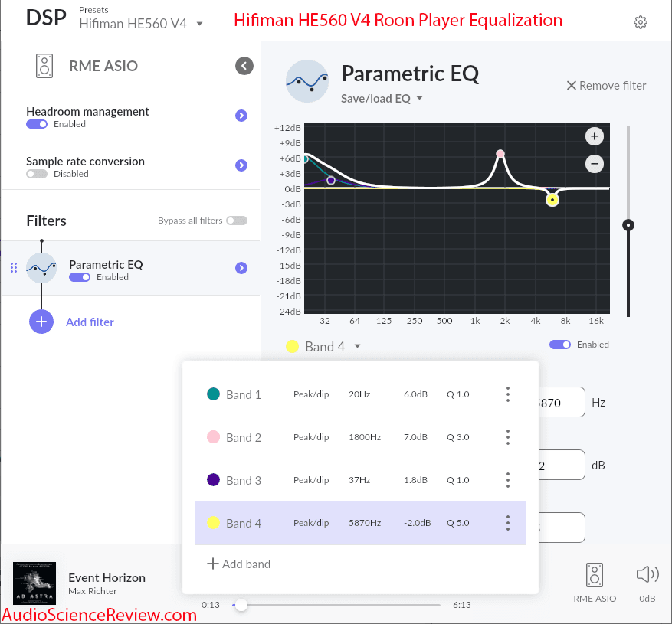Click the Event Horizon track title

coord(107,578)
